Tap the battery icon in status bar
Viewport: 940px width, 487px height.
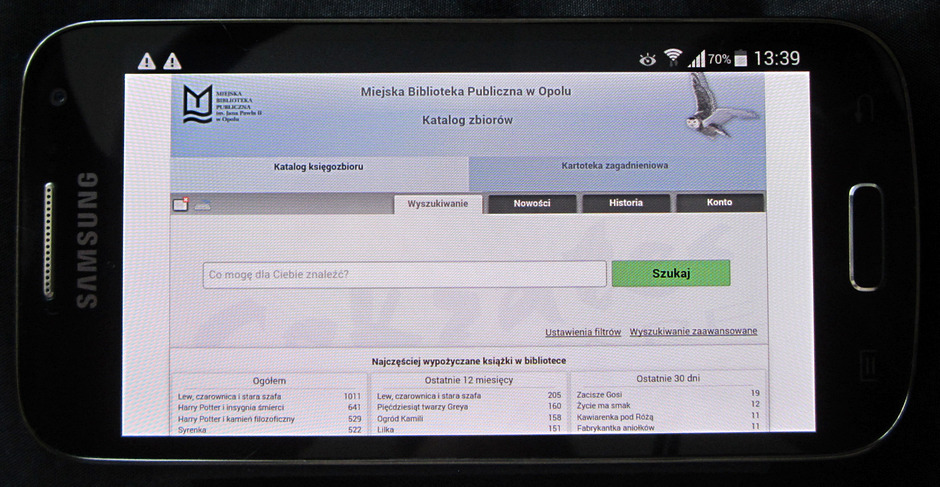pyautogui.click(x=740, y=59)
